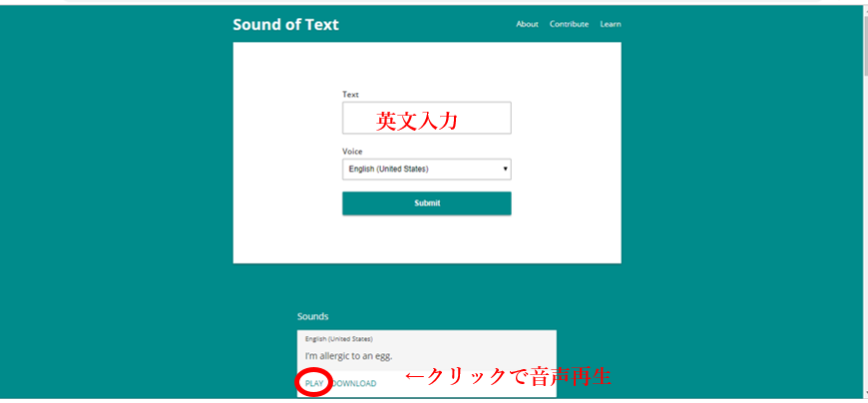Click the Text field label
The width and height of the screenshot is (868, 403).
click(x=350, y=94)
